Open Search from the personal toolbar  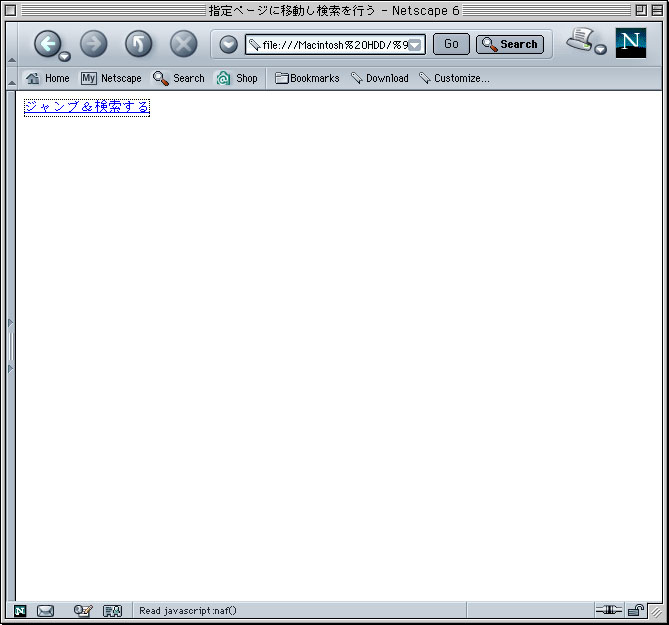[179, 78]
